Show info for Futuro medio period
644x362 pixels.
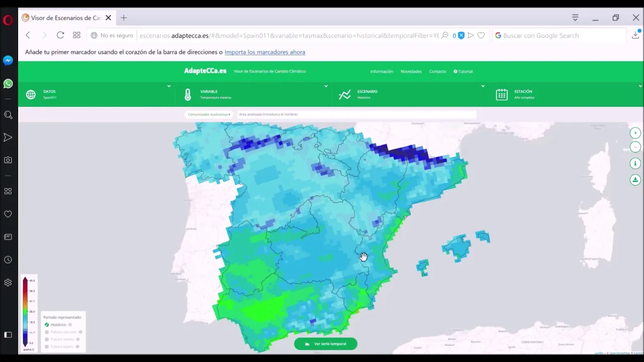pyautogui.click(x=78, y=339)
